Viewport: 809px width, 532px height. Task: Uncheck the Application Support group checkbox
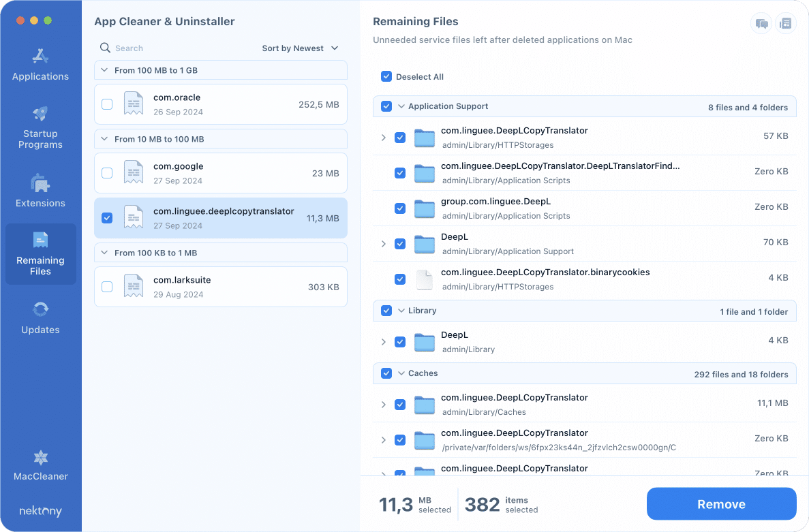(x=386, y=106)
